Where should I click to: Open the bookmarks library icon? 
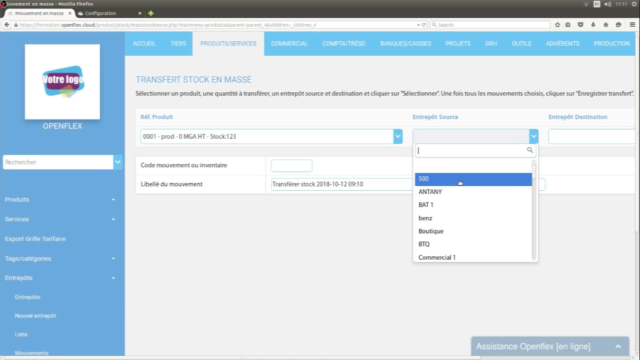pyautogui.click(x=568, y=25)
